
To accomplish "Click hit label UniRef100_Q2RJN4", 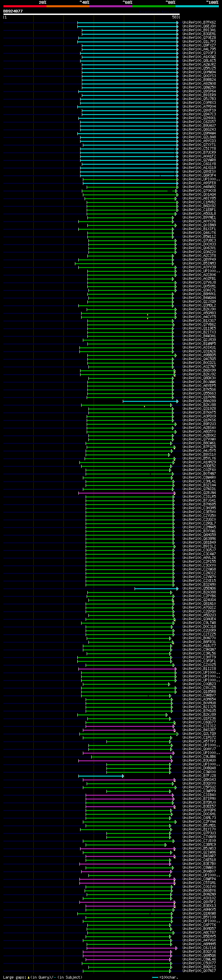I will coord(199,493).
